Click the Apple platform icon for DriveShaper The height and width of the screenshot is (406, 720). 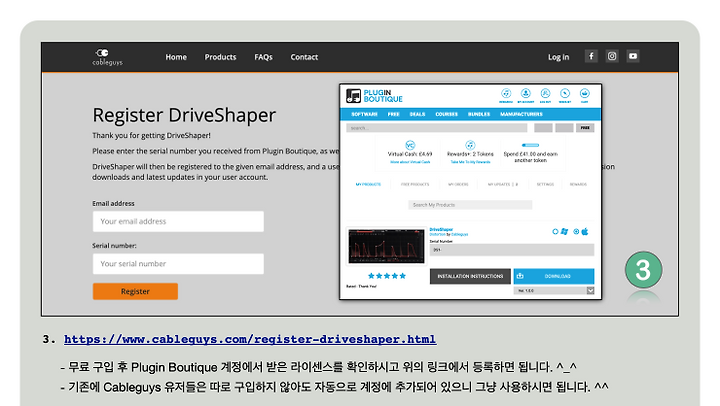[x=585, y=231]
